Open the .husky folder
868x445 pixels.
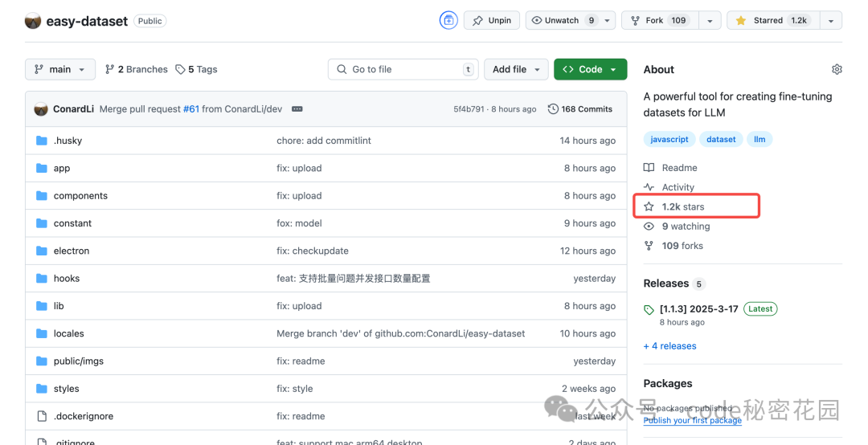click(x=68, y=141)
